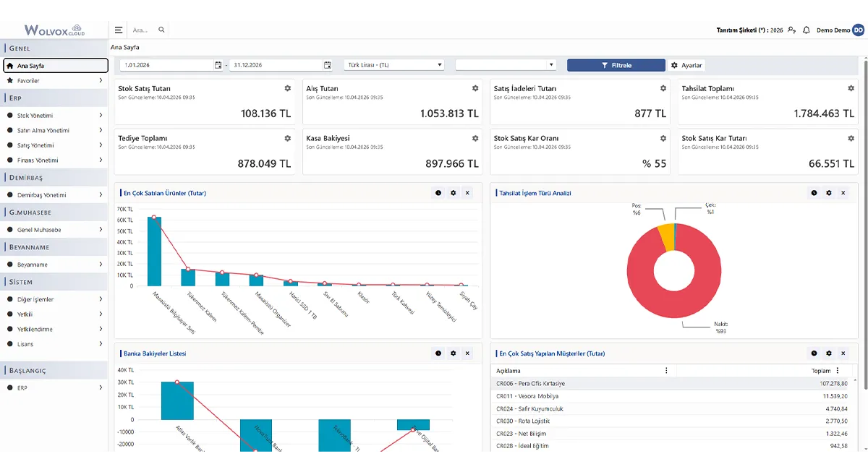The image size is (868, 472).
Task: Click the Filtrele button
Action: [x=616, y=65]
